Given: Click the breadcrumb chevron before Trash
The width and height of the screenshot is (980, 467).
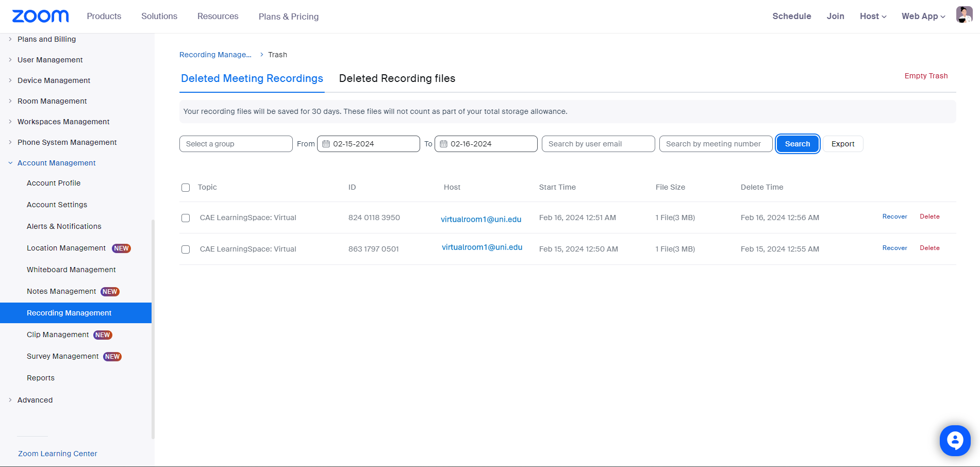Looking at the screenshot, I should point(261,55).
